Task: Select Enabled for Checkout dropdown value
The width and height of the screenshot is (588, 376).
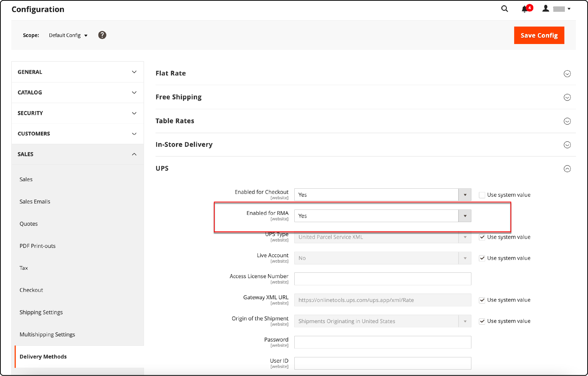Action: pos(383,195)
